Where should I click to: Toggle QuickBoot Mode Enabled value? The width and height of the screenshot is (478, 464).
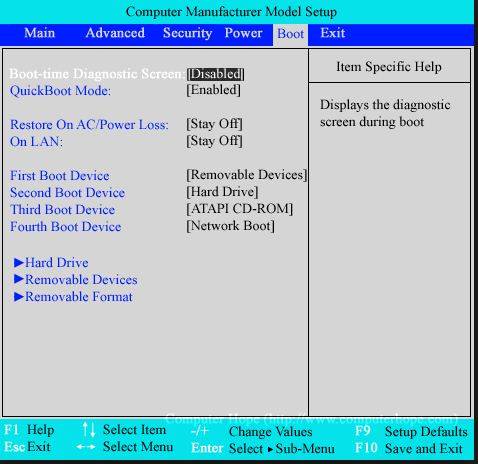point(214,90)
